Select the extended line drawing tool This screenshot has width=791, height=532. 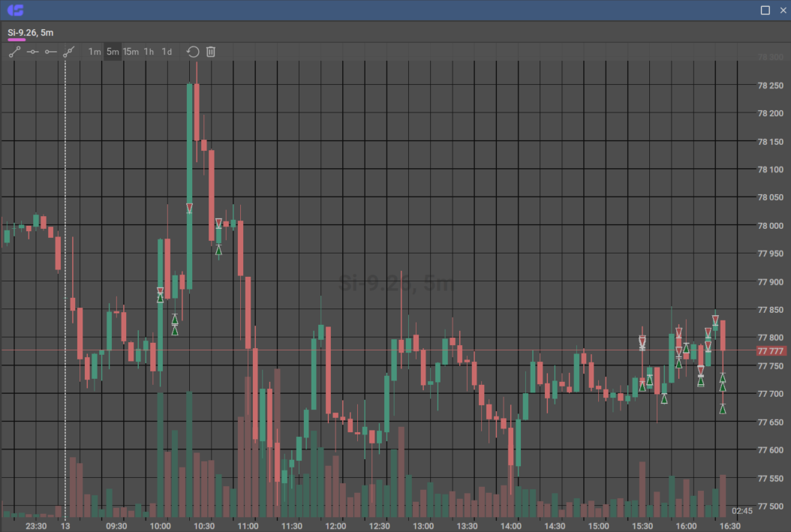[68, 52]
